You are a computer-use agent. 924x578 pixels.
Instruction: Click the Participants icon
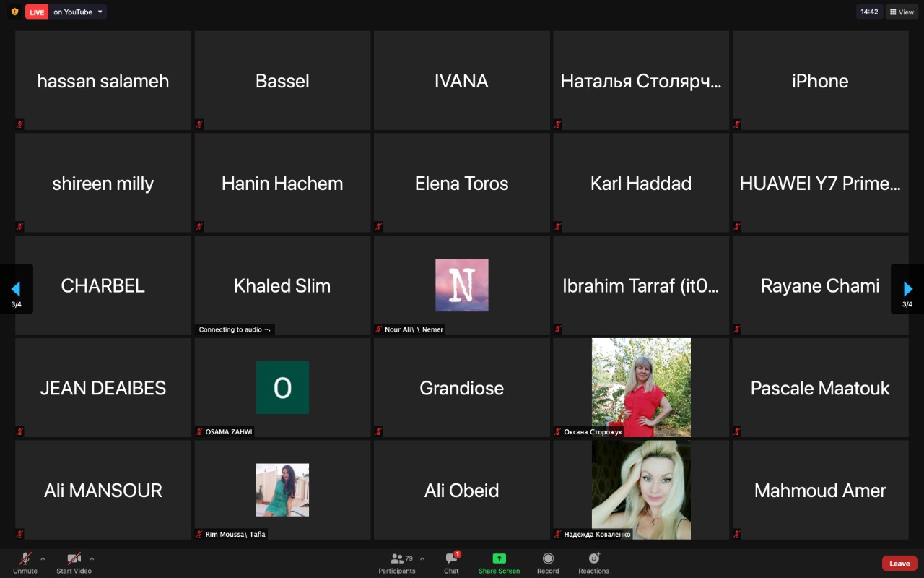coord(397,558)
